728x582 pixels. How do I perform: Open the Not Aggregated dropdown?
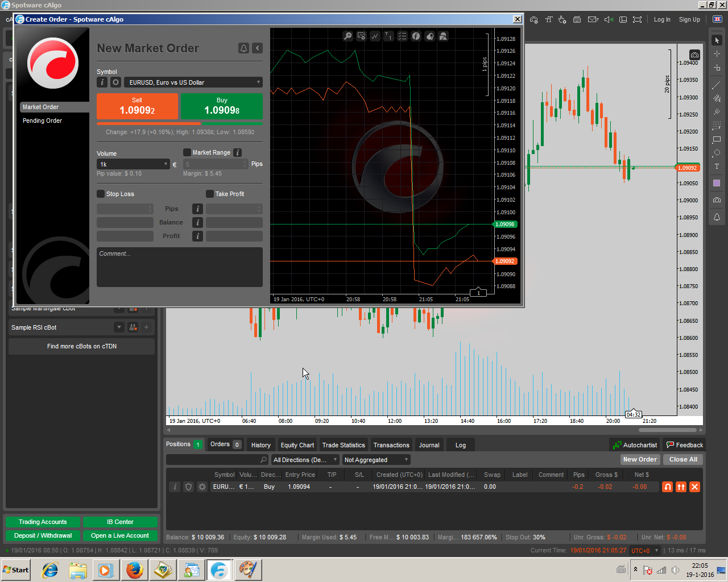click(376, 460)
